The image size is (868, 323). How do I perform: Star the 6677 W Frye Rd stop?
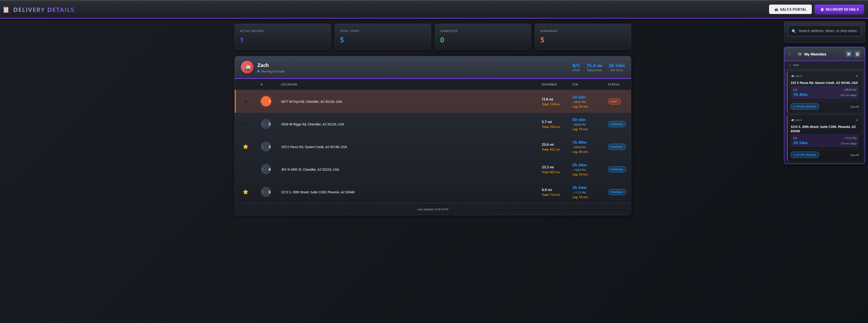246,101
